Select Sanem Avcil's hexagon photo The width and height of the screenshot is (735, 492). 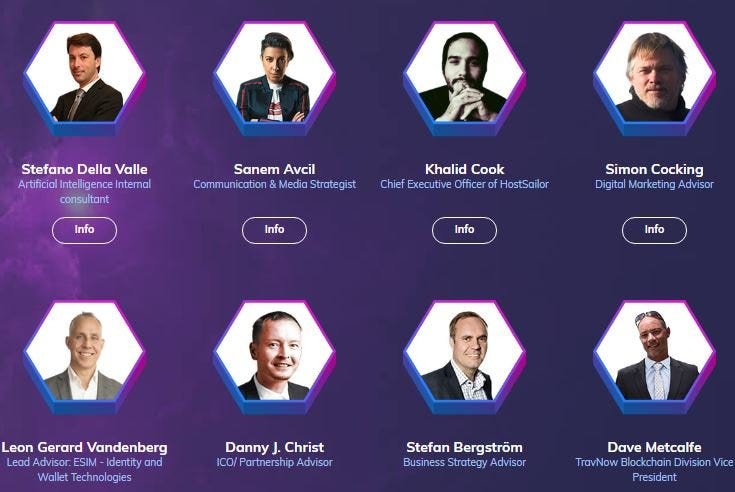[274, 78]
